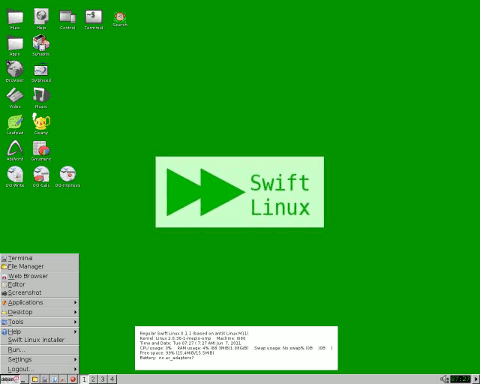Click the computer taskbar launcher icon
The image size is (480, 384).
pyautogui.click(x=44, y=379)
